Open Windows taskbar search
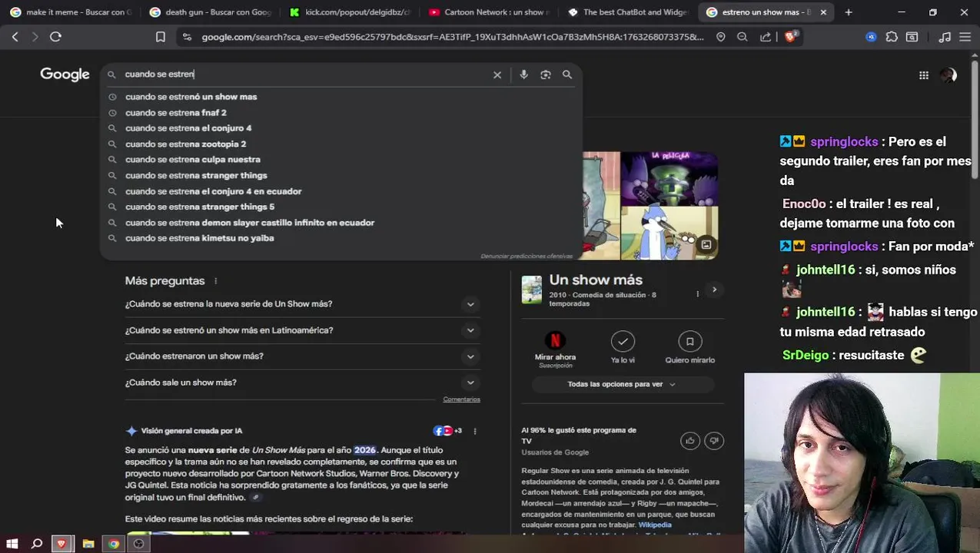 click(36, 544)
